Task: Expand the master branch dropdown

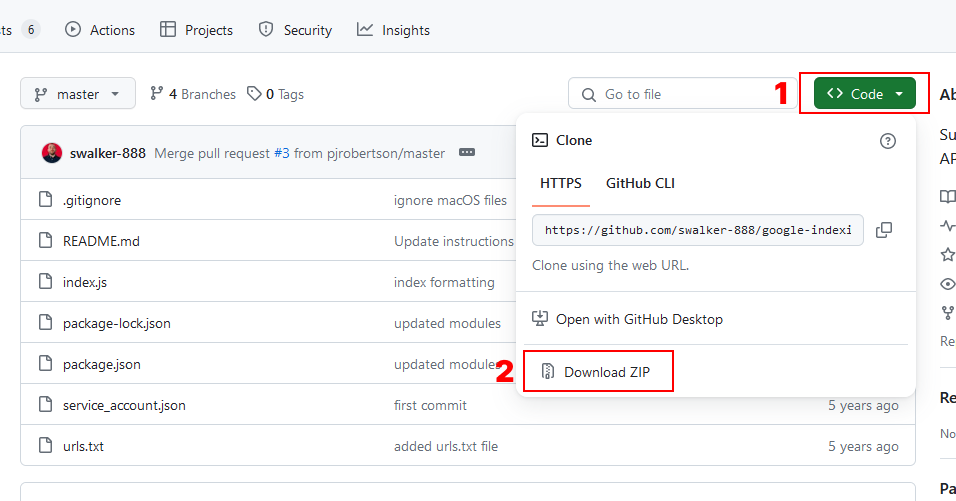Action: pyautogui.click(x=78, y=94)
